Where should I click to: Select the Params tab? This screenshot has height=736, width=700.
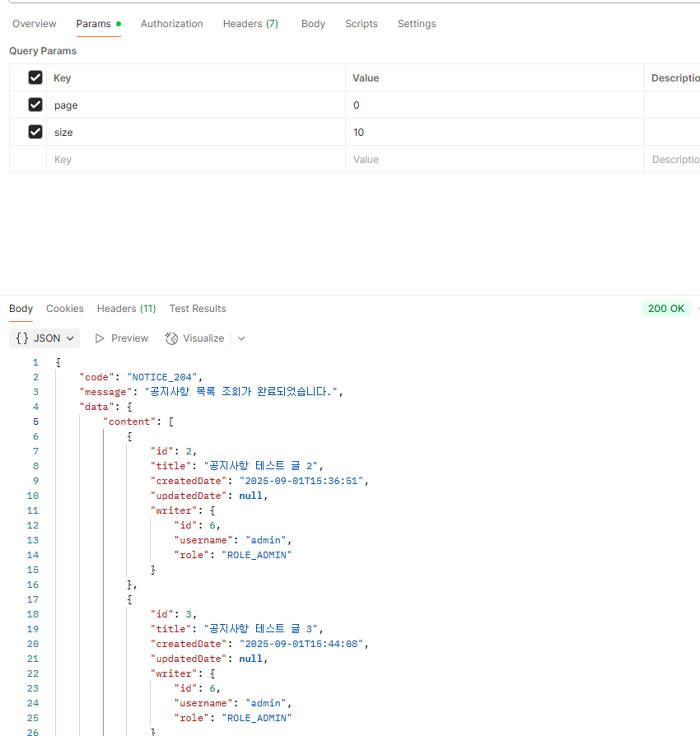tap(93, 24)
